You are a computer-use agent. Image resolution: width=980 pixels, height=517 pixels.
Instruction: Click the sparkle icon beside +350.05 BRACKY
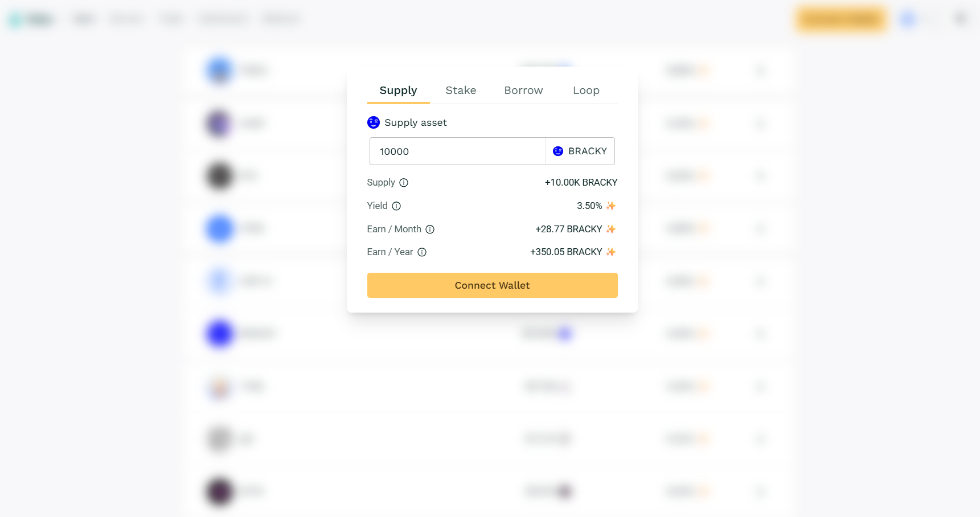611,252
